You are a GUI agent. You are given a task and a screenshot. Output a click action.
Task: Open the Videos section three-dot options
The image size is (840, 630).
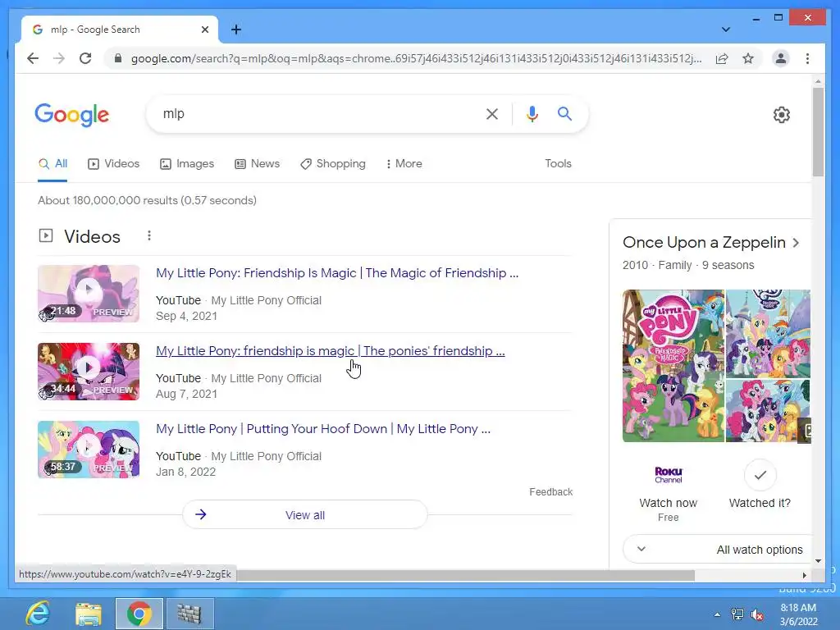[x=149, y=235]
